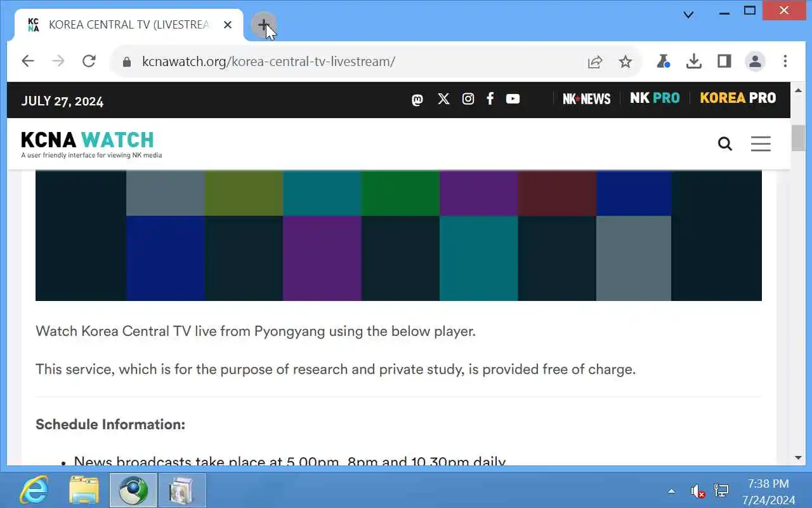Show hidden system tray icons
Viewport: 812px width, 508px height.
671,491
